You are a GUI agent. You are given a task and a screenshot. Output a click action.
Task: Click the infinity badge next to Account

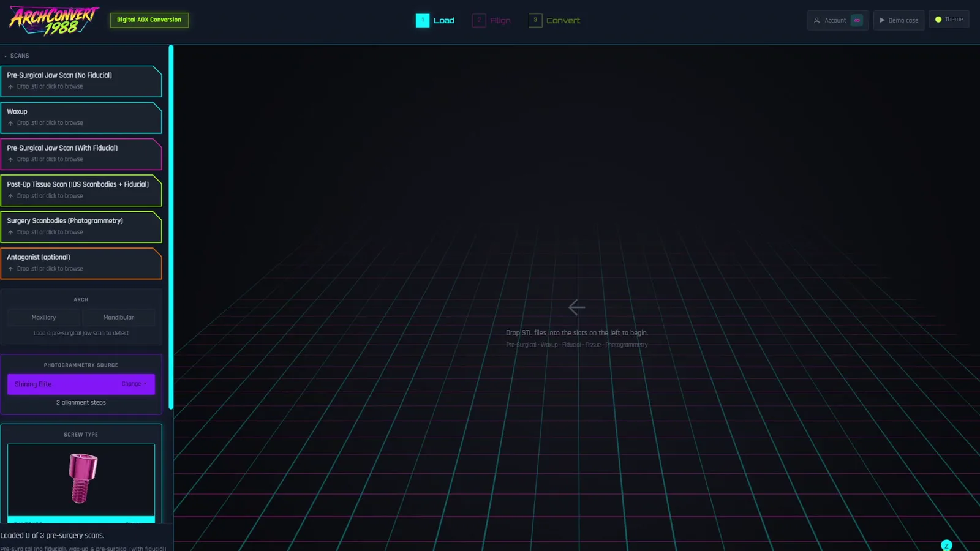[857, 20]
